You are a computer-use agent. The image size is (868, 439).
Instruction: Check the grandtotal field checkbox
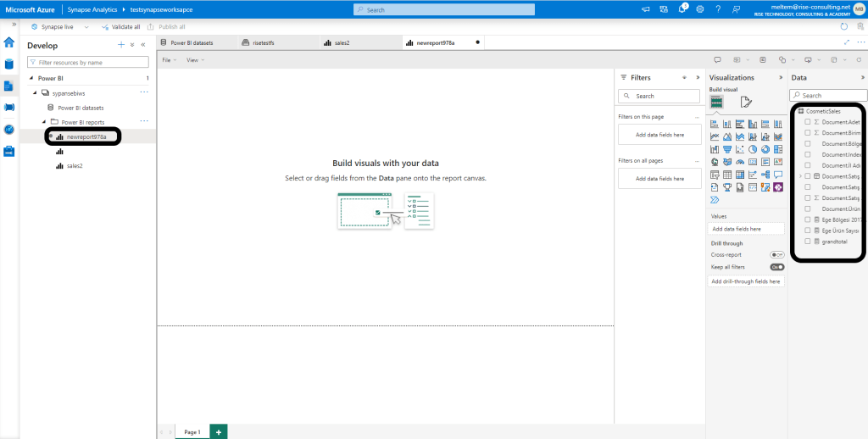[x=808, y=241]
